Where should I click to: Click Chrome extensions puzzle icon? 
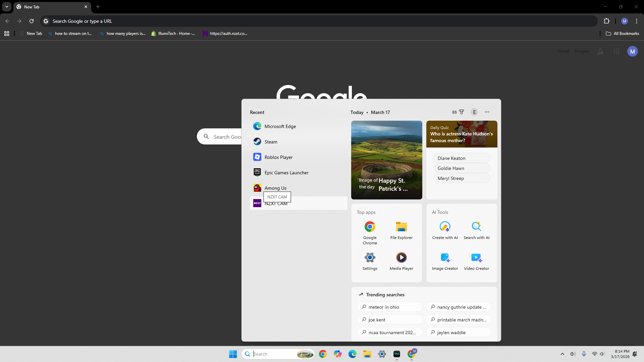(606, 21)
